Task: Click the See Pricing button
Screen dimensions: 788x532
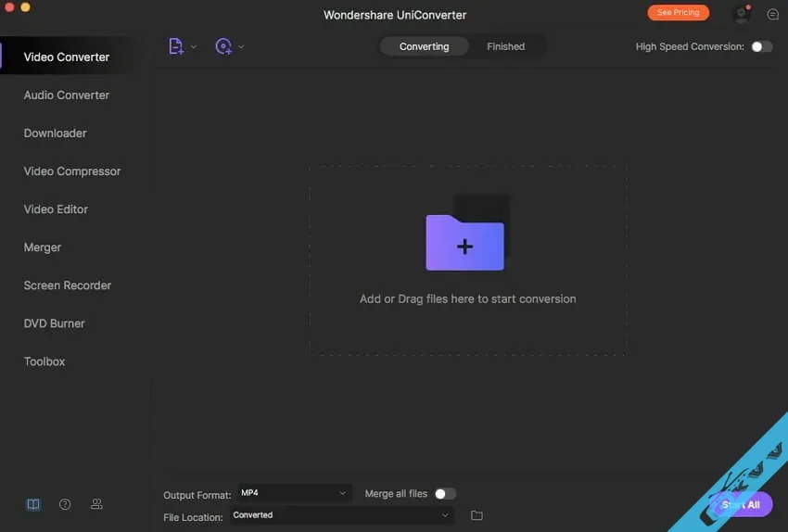Action: [x=678, y=13]
